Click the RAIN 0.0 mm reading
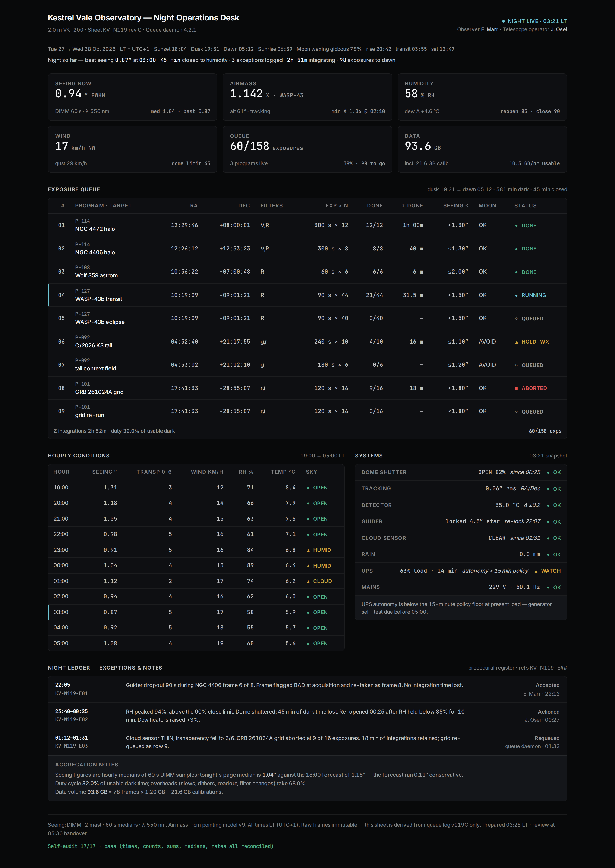Image resolution: width=615 pixels, height=868 pixels. pyautogui.click(x=529, y=554)
